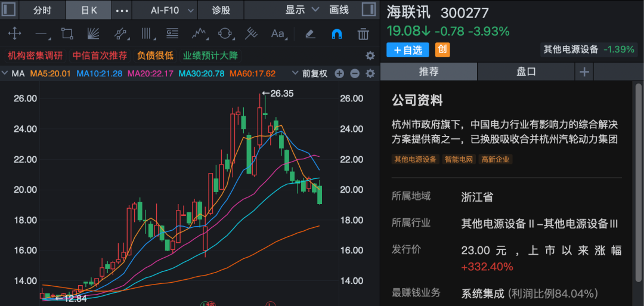
Task: Switch to the 分时 chart tab
Action: click(42, 10)
